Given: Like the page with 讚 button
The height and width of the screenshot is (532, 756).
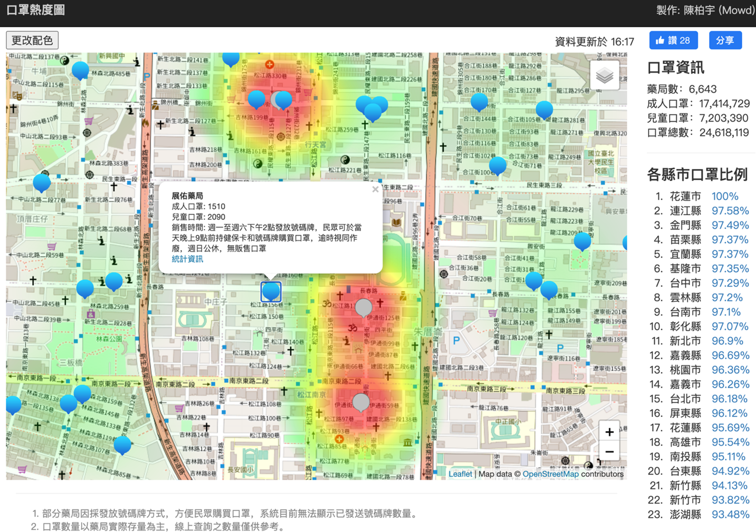Looking at the screenshot, I should [673, 41].
